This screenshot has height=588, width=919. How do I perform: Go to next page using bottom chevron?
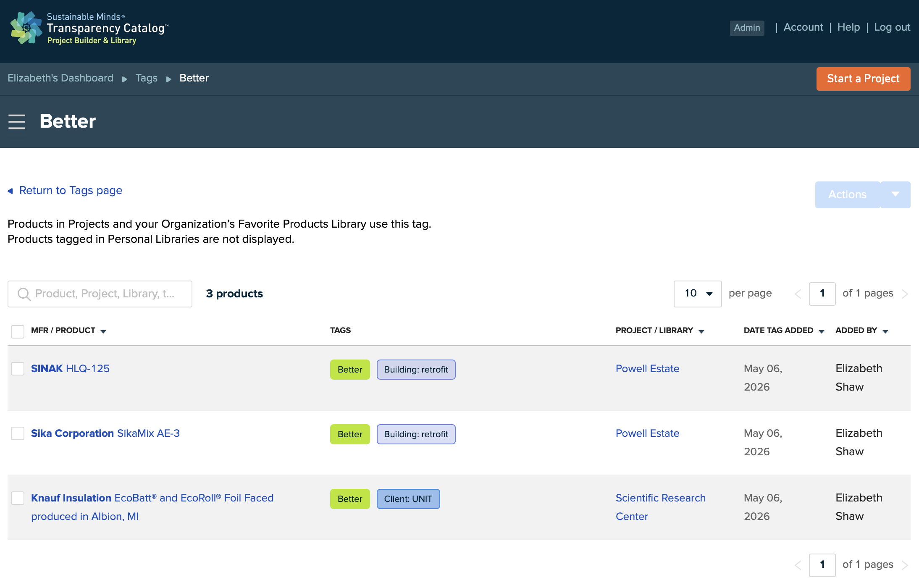[905, 565]
